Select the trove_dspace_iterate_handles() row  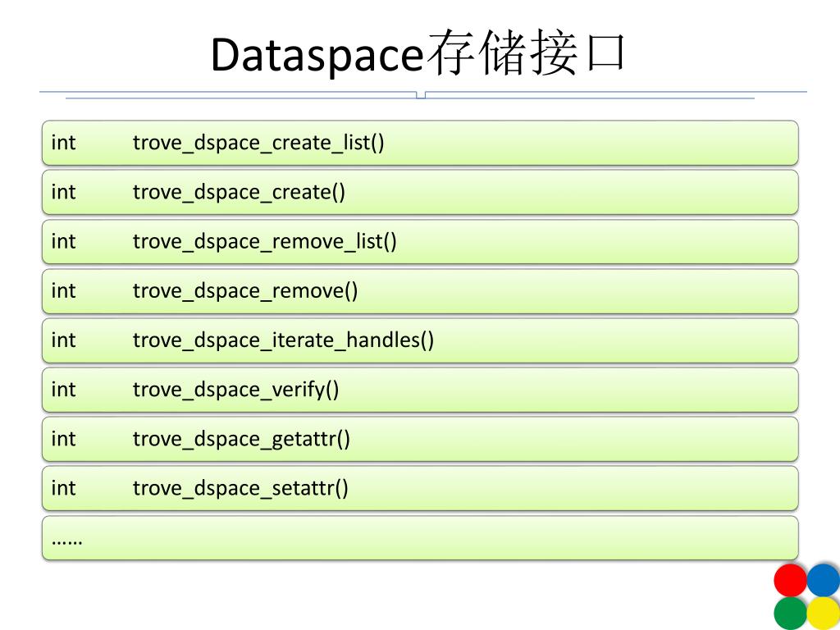pos(420,340)
